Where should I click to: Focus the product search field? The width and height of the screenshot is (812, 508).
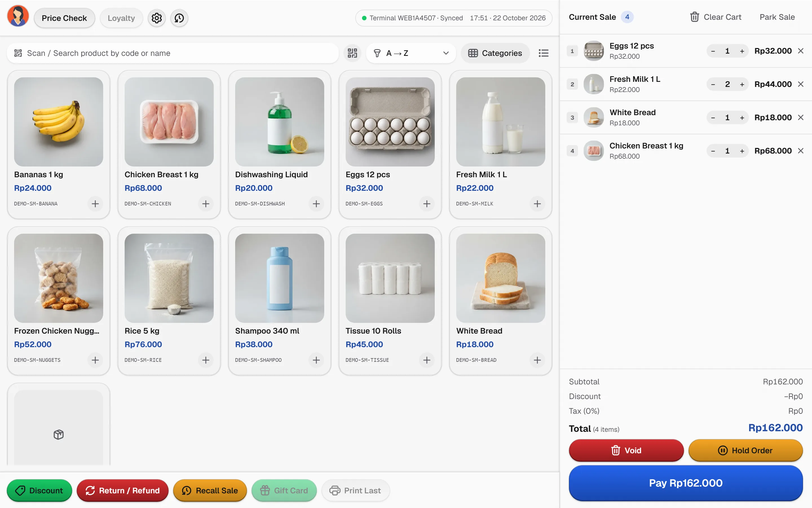point(173,53)
